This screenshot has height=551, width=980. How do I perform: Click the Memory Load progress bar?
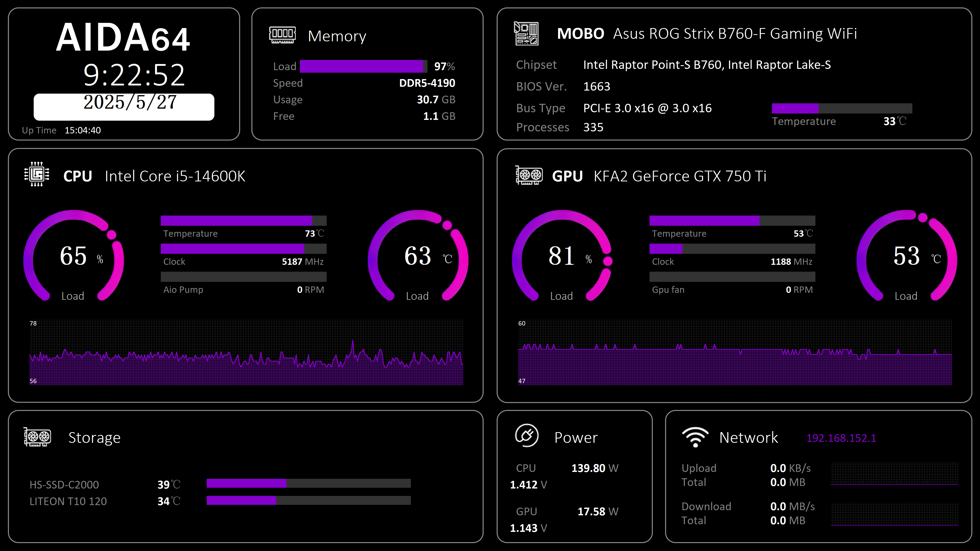(363, 66)
